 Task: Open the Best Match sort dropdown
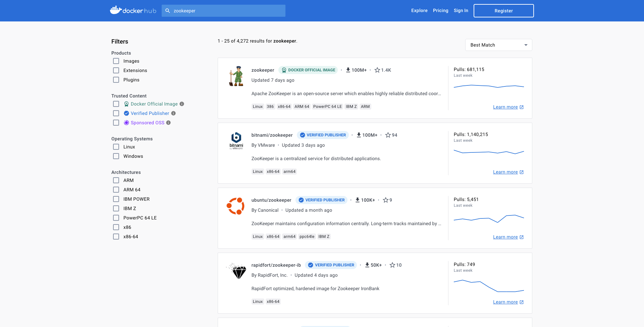(x=498, y=45)
